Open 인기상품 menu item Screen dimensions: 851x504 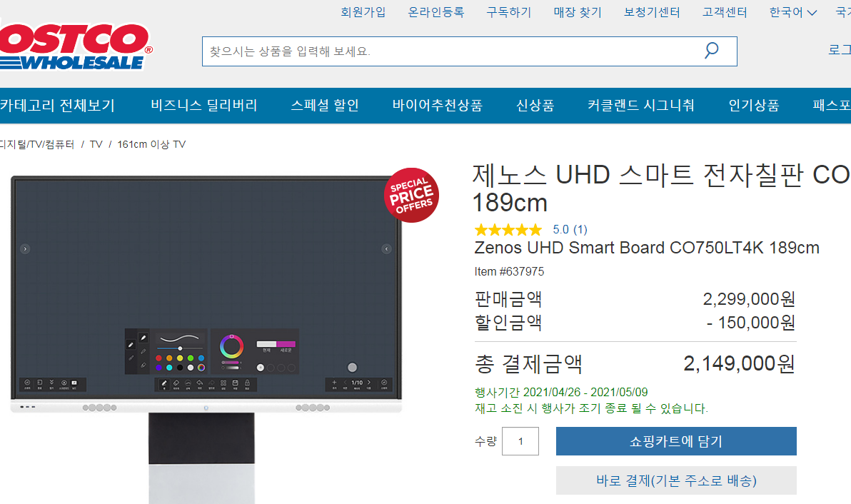pos(754,105)
